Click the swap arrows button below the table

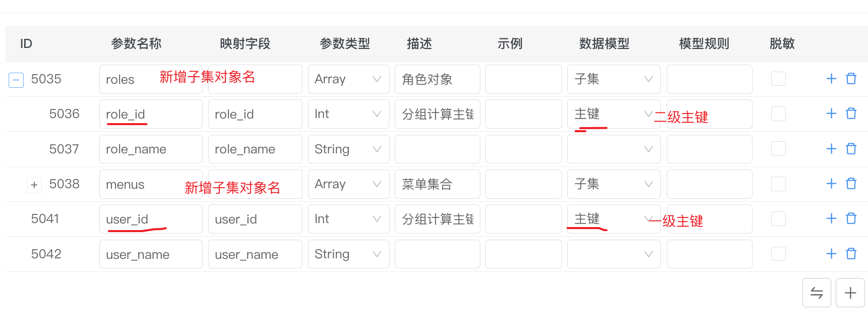click(x=816, y=293)
